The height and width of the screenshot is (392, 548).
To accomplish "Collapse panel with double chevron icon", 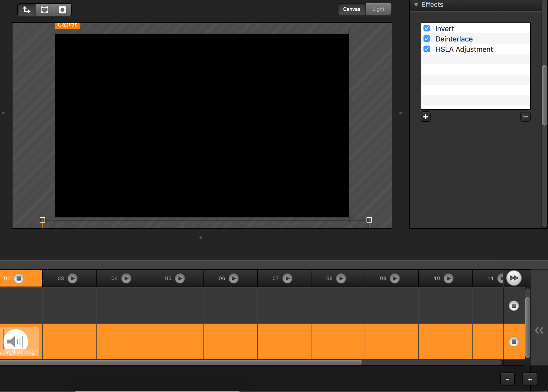I will pos(539,330).
